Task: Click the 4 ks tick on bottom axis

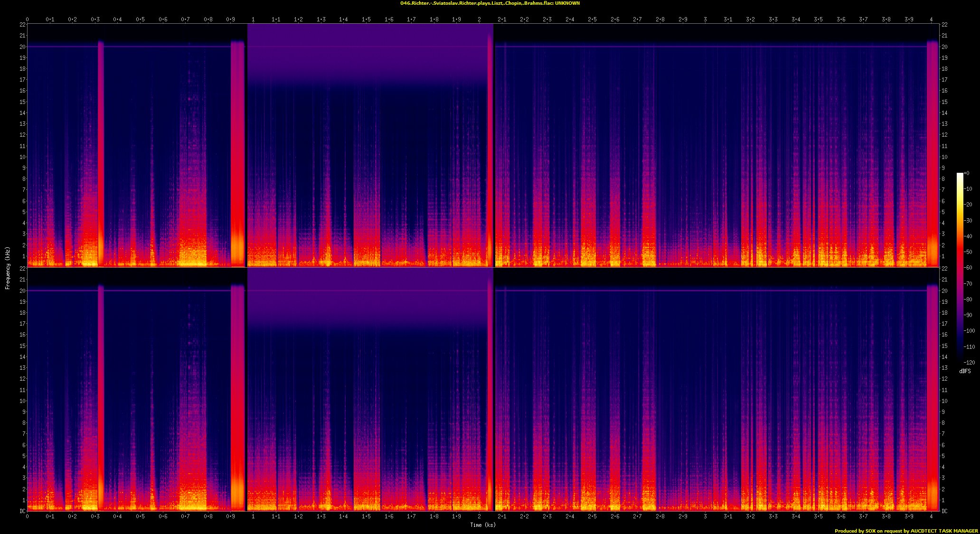Action: [931, 516]
